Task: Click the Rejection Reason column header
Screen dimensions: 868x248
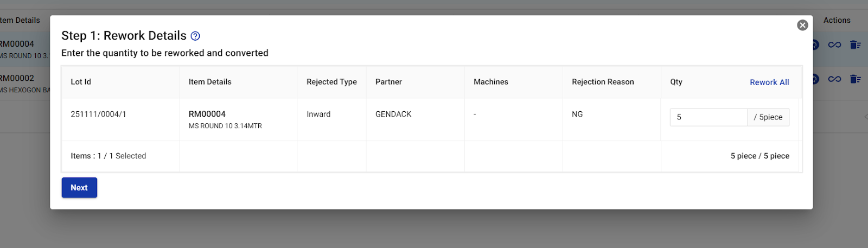Action: pyautogui.click(x=602, y=82)
